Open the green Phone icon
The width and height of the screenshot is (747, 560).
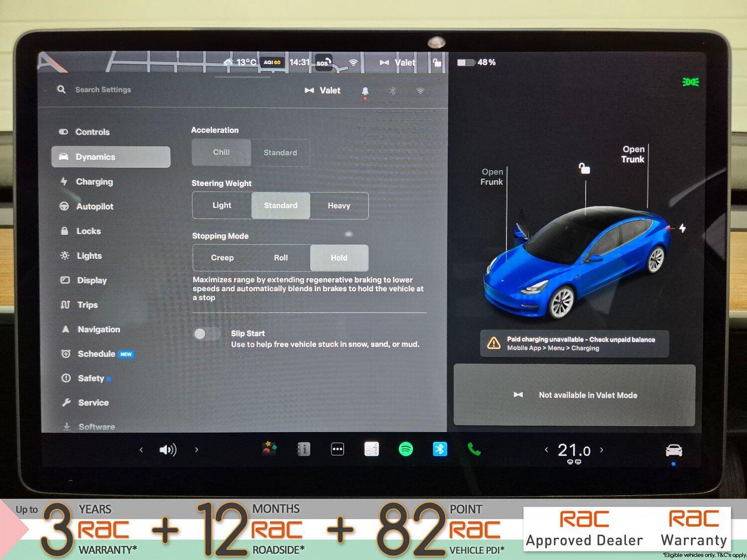pos(474,449)
